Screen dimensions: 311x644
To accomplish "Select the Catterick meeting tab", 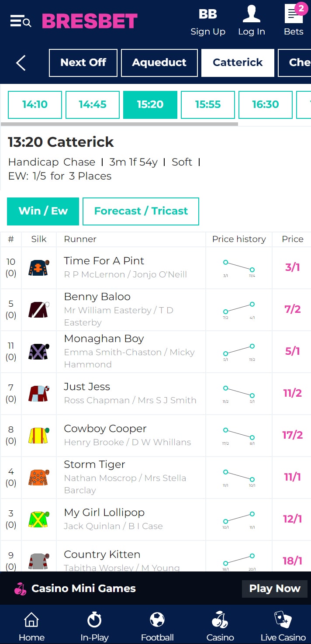I will coord(238,62).
